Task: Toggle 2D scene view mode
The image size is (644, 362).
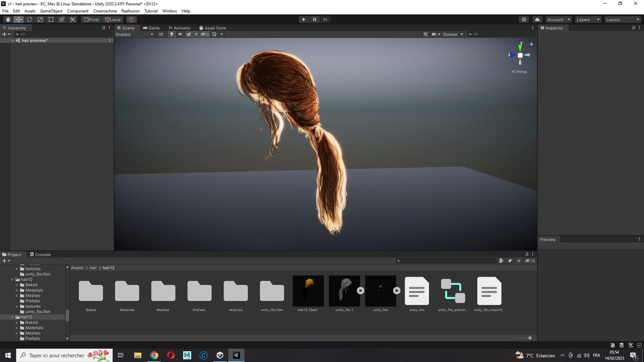Action: [161, 34]
